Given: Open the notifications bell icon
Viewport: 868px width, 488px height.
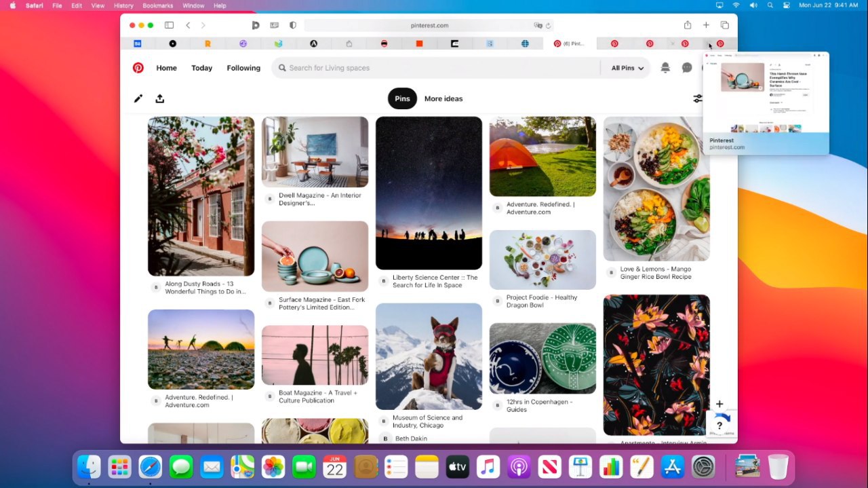Looking at the screenshot, I should [665, 68].
